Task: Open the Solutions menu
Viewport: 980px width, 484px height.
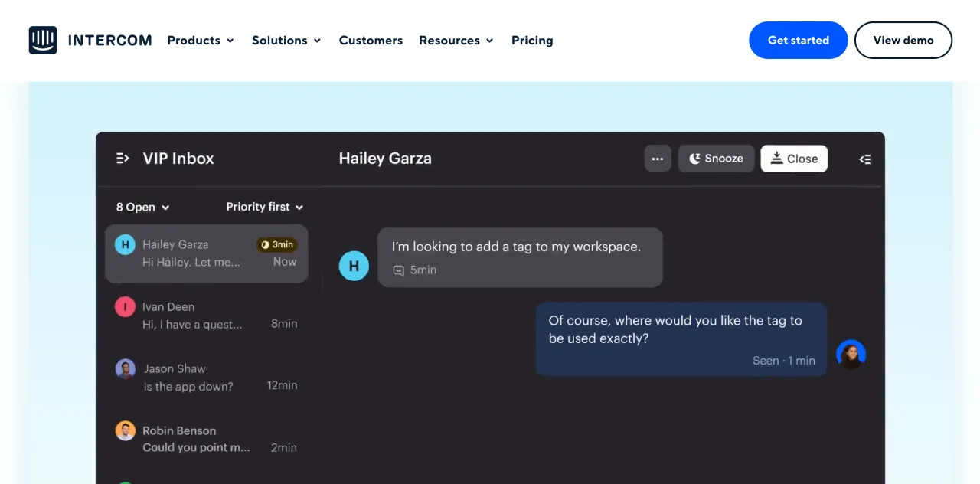Action: pos(286,41)
